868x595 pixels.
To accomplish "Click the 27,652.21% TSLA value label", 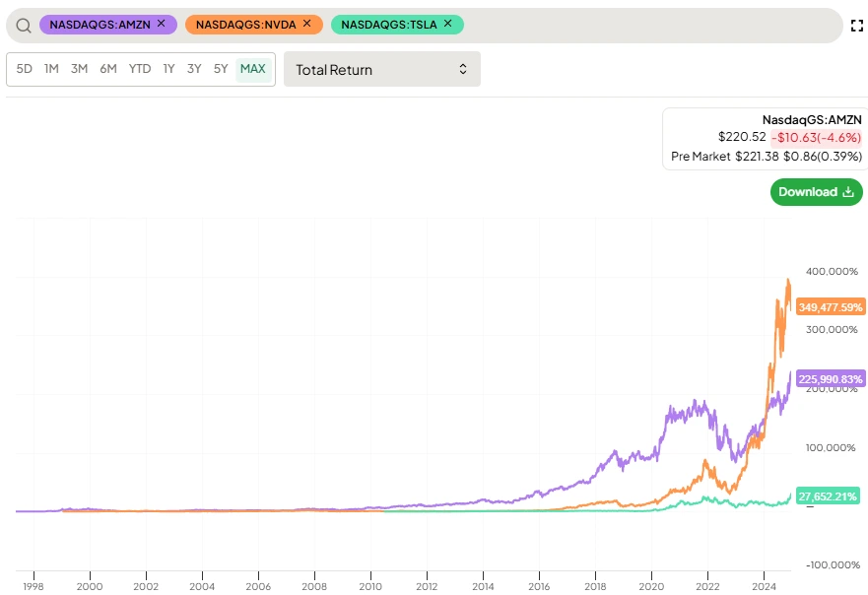I will 828,496.
